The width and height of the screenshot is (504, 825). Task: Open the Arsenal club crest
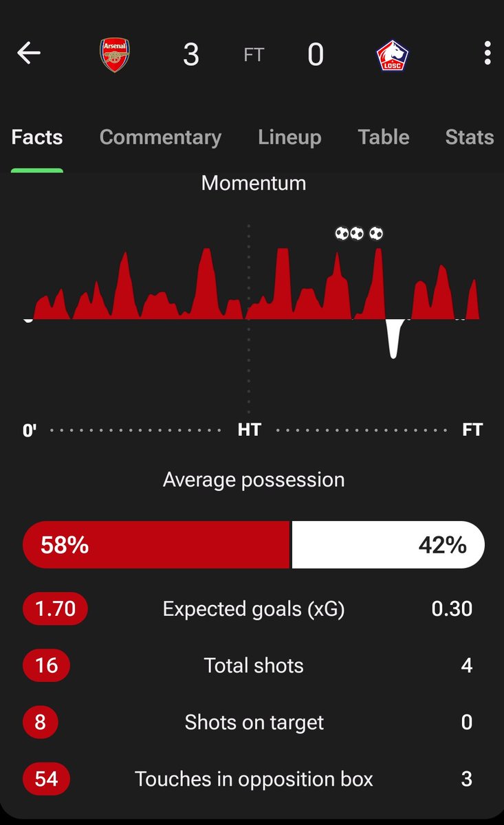115,55
